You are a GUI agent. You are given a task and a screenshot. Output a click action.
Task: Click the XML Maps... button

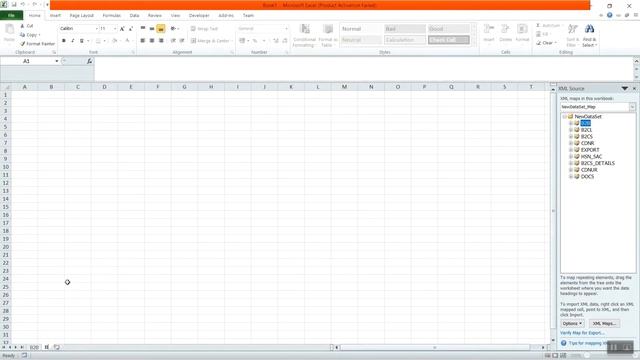point(604,323)
